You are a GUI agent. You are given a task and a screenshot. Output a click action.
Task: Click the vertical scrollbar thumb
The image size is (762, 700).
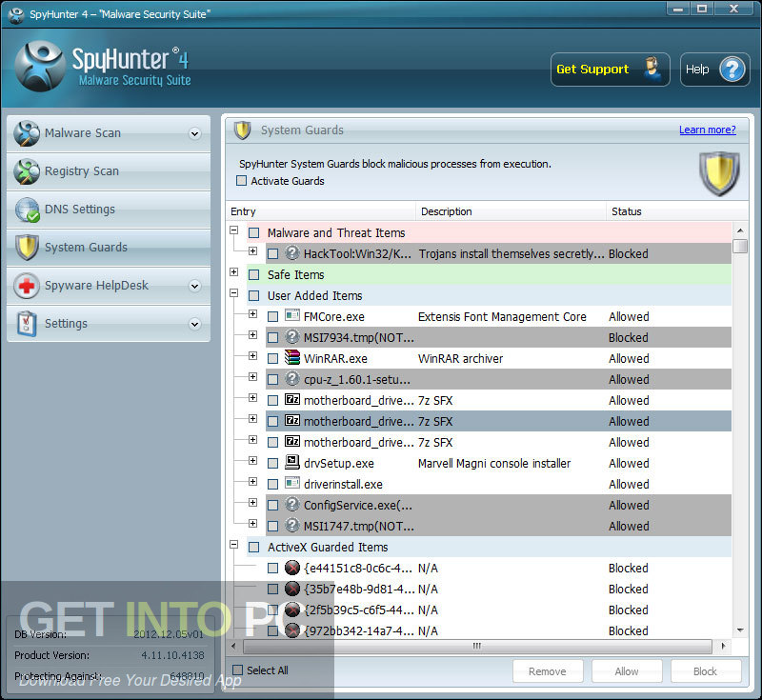point(740,246)
